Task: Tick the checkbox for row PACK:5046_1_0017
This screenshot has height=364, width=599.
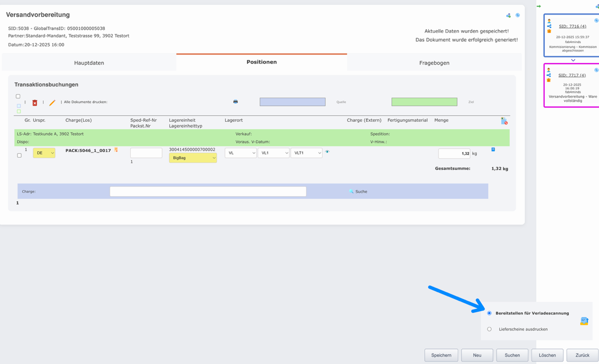Action: (19, 155)
